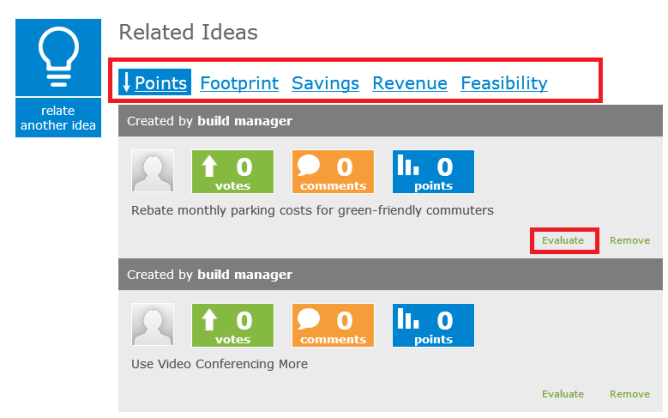Sort related ideas by Feasibility

[504, 83]
